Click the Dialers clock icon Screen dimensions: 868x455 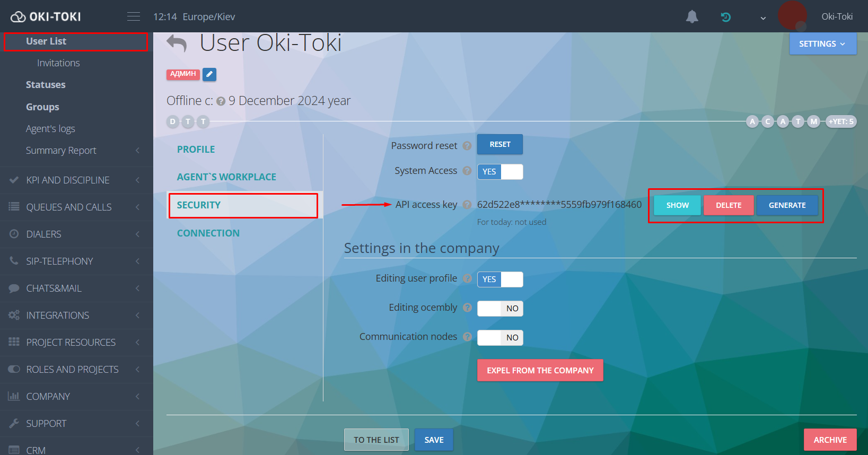tap(14, 234)
